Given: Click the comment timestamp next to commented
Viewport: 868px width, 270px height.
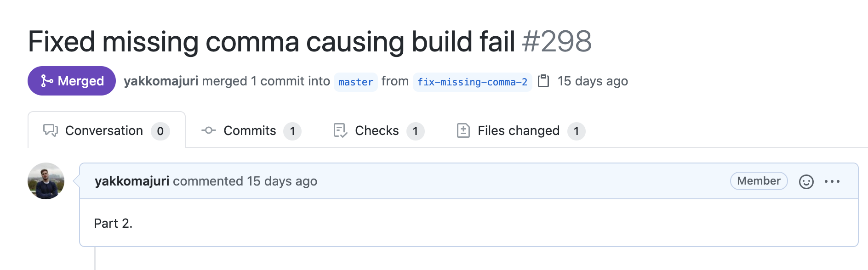Looking at the screenshot, I should point(280,181).
